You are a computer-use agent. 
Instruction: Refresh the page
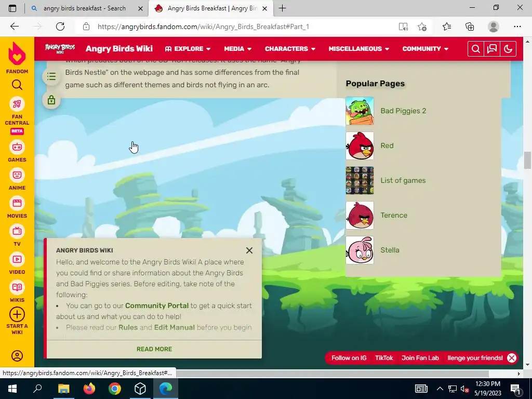tap(60, 26)
